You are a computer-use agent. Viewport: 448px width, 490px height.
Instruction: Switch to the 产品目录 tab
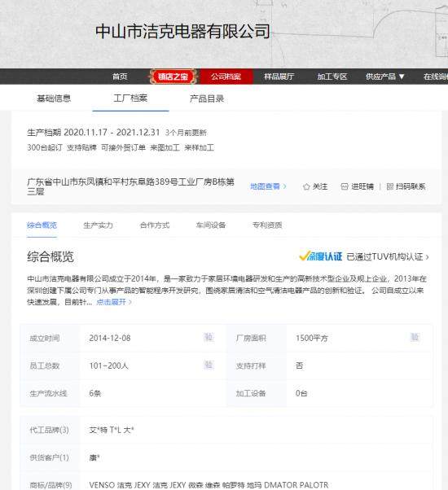(207, 98)
